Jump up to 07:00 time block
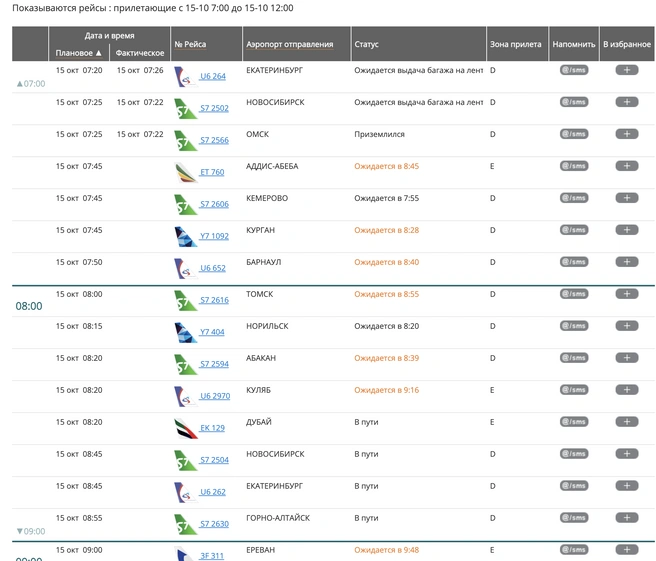The height and width of the screenshot is (561, 656). click(31, 84)
